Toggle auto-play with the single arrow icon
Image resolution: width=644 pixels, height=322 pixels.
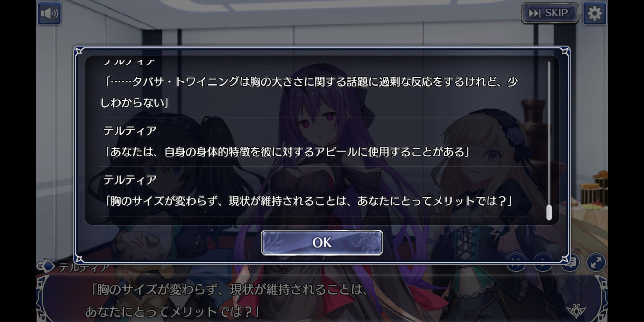click(543, 262)
